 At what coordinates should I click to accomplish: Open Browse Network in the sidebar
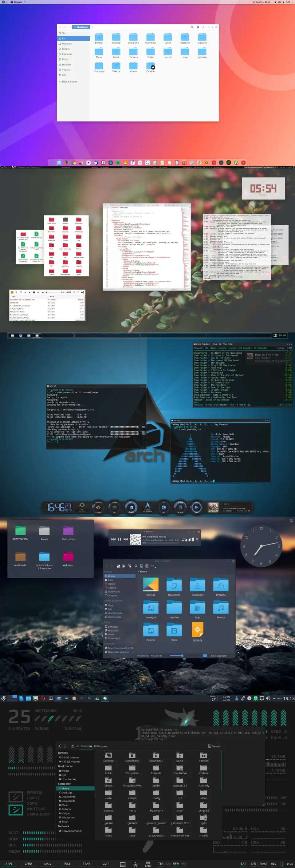coord(70,830)
